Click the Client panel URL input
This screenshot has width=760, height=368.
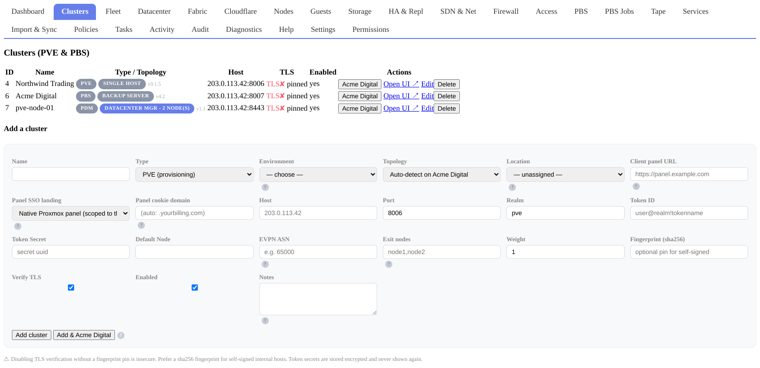click(x=689, y=174)
